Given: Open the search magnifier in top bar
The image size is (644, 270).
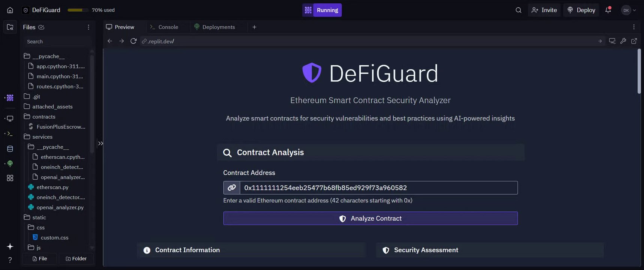Looking at the screenshot, I should click(x=518, y=10).
